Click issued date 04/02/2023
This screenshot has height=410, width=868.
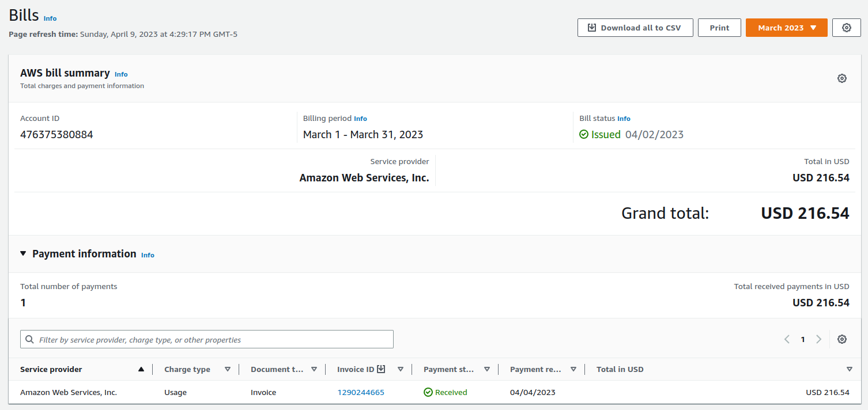coord(654,135)
